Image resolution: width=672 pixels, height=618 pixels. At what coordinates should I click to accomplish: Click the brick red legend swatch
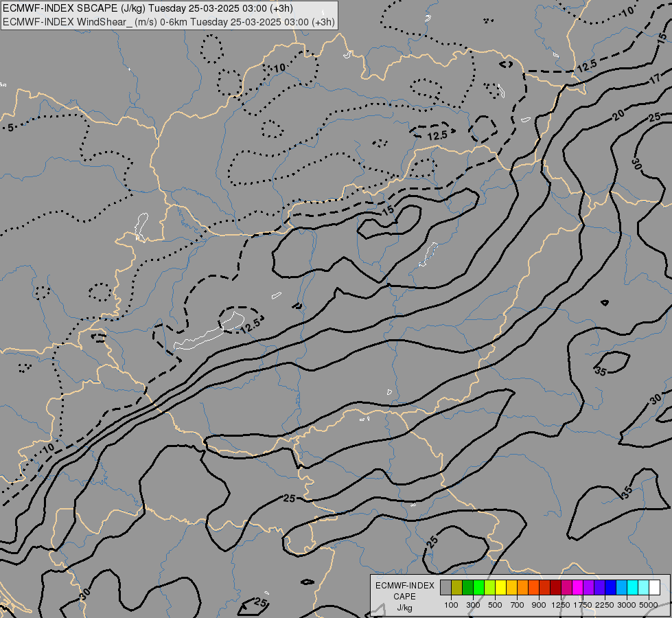click(544, 588)
